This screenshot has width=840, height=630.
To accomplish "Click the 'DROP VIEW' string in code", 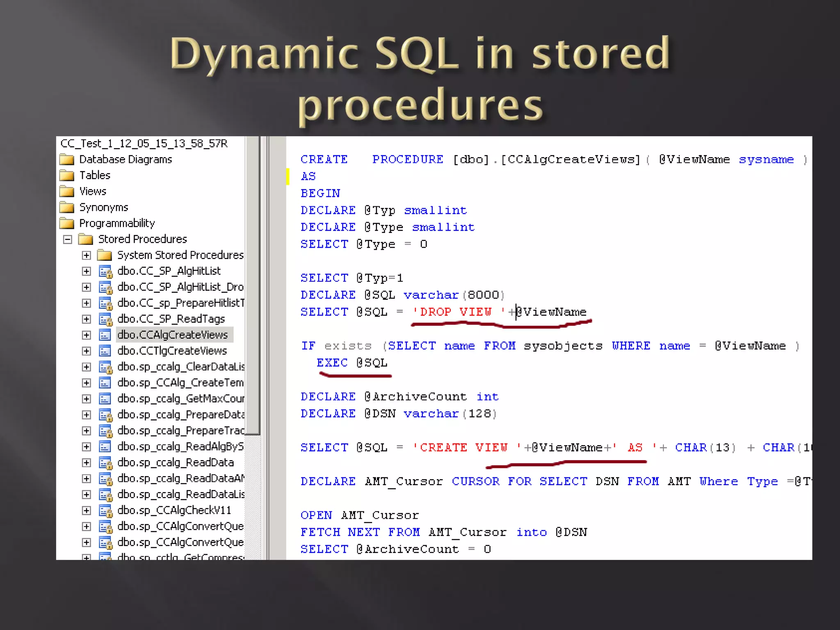I will pyautogui.click(x=456, y=312).
